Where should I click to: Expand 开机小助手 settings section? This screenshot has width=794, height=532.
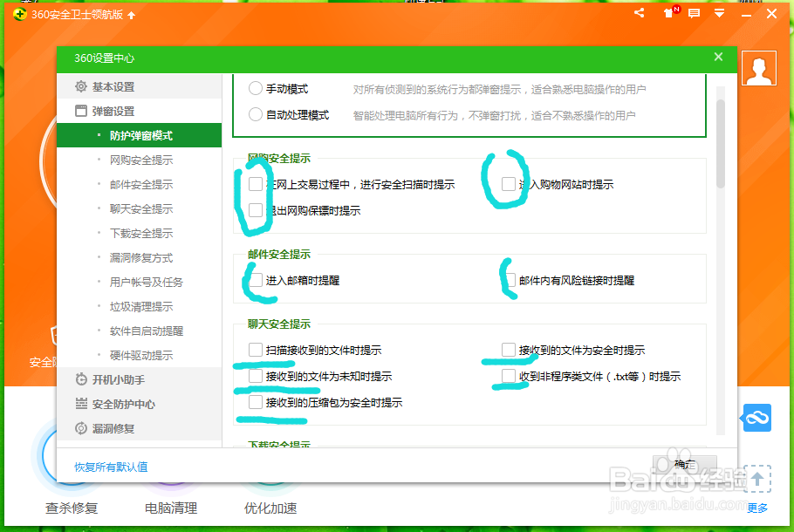(x=140, y=379)
